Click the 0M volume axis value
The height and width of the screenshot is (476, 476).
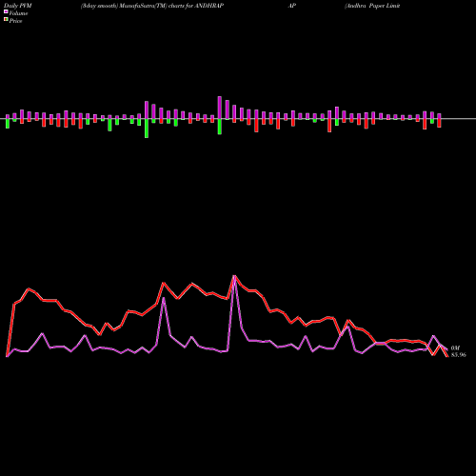[x=455, y=348]
